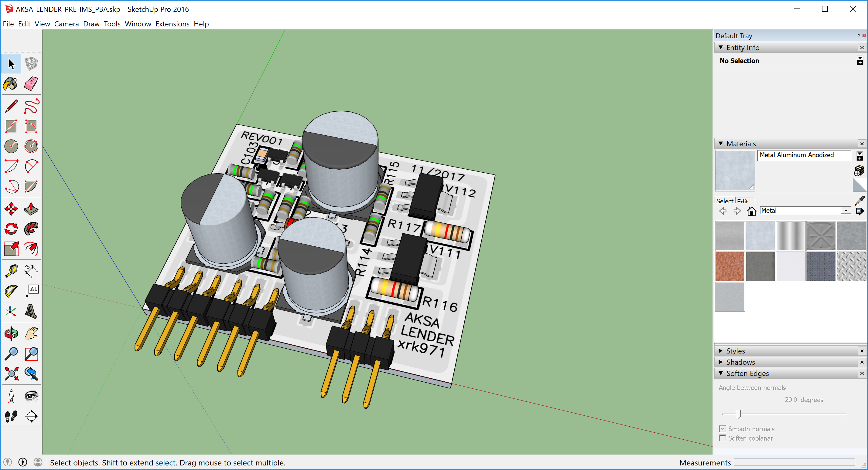Select the Dimension tool
Image resolution: width=868 pixels, height=470 pixels.
(31, 271)
